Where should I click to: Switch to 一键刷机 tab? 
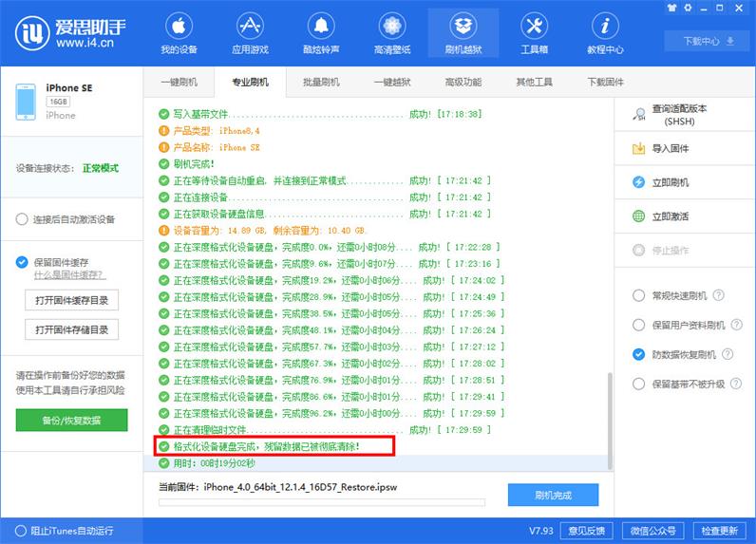[179, 82]
